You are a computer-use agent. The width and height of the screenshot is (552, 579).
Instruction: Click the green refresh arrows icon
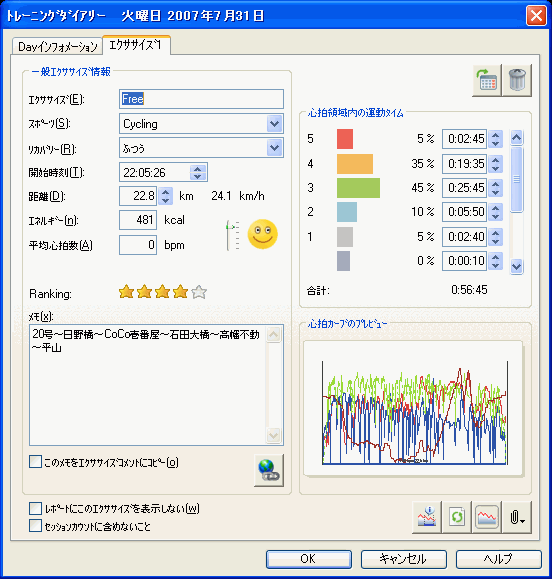457,517
